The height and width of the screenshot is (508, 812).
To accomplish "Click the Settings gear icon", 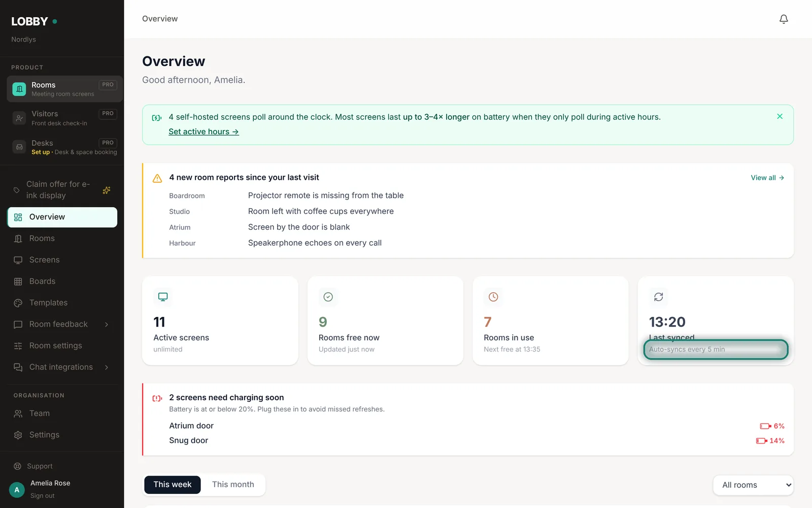I will tap(18, 435).
